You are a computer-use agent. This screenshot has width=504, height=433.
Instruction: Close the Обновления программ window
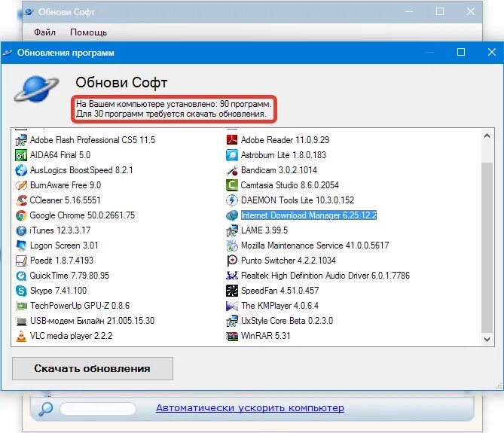[x=492, y=52]
